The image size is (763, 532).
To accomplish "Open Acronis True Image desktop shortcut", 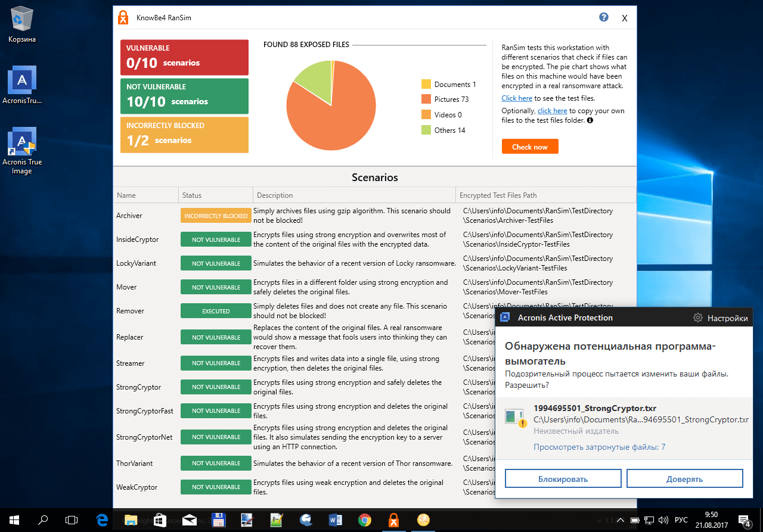I will tap(22, 141).
